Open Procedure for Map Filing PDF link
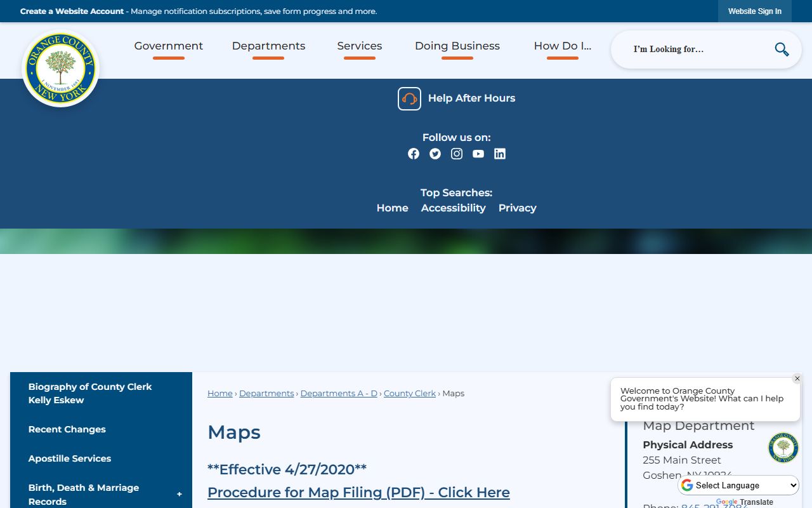 click(x=358, y=492)
